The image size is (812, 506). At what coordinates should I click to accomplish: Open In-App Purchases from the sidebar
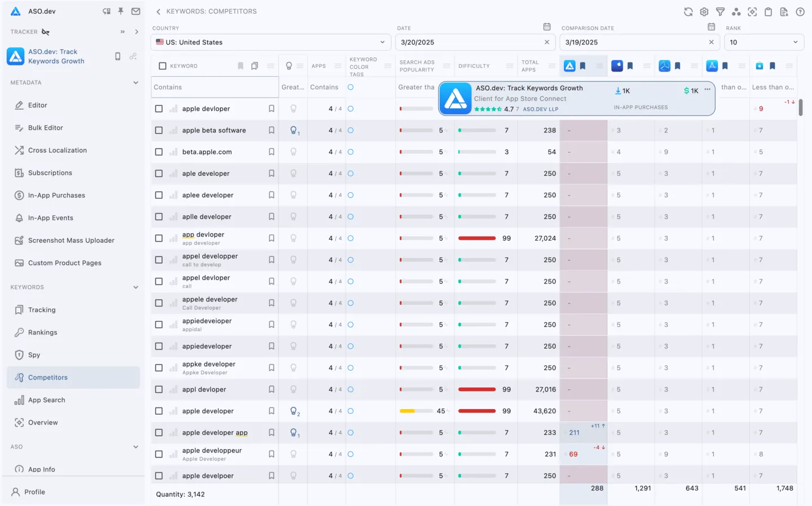(56, 195)
